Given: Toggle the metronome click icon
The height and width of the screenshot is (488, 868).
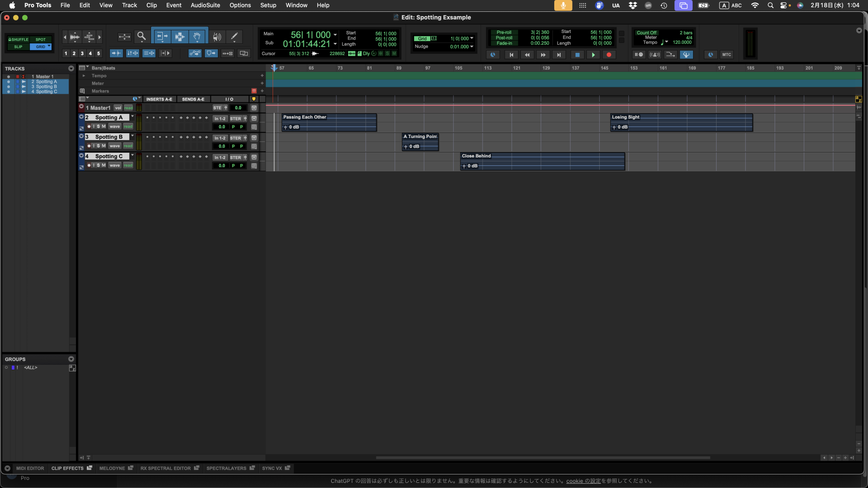Looking at the screenshot, I should 654,55.
